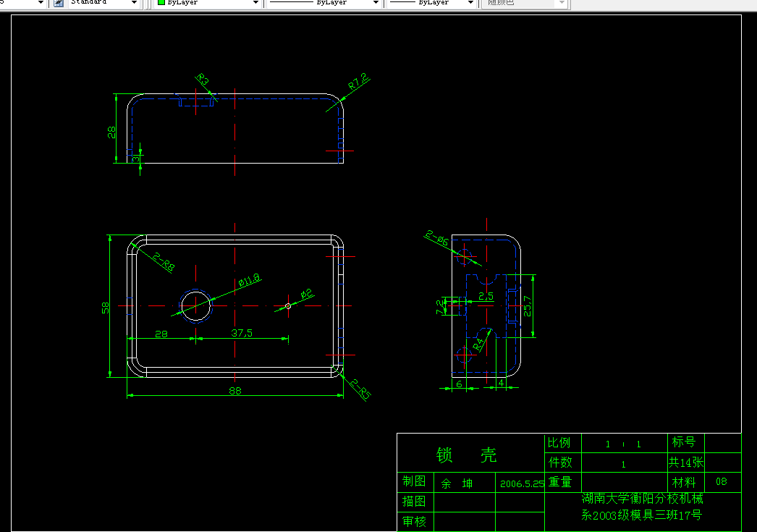Screen dimensions: 757x532
Task: Select the 25.7 vertical dimension text
Action: (527, 306)
